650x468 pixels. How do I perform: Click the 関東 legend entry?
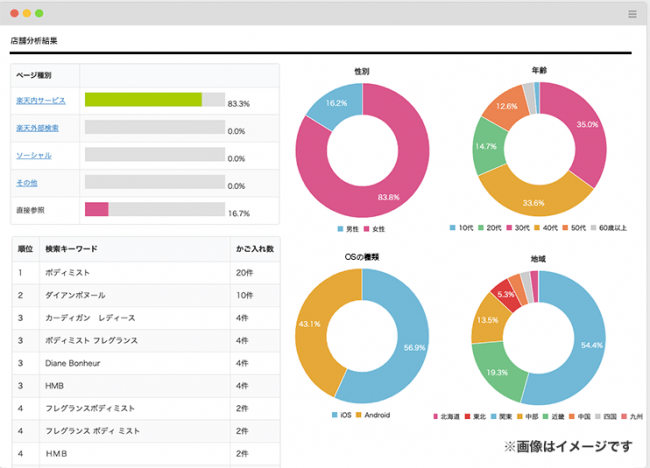coord(503,414)
